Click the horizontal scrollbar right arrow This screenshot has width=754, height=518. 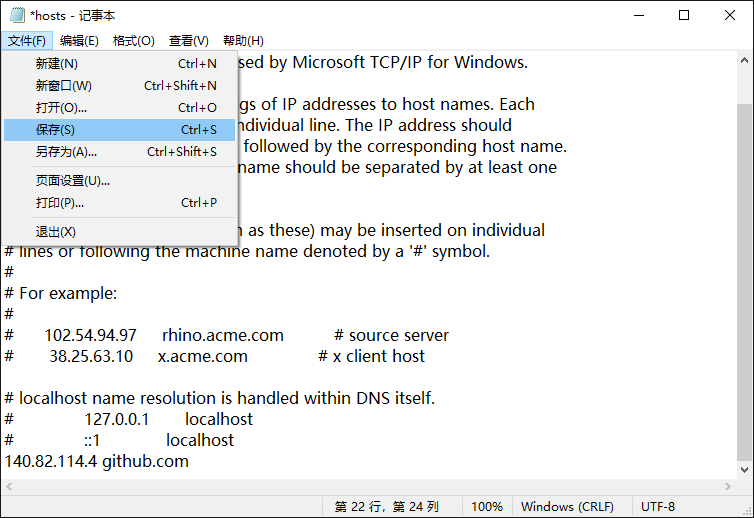pyautogui.click(x=728, y=487)
